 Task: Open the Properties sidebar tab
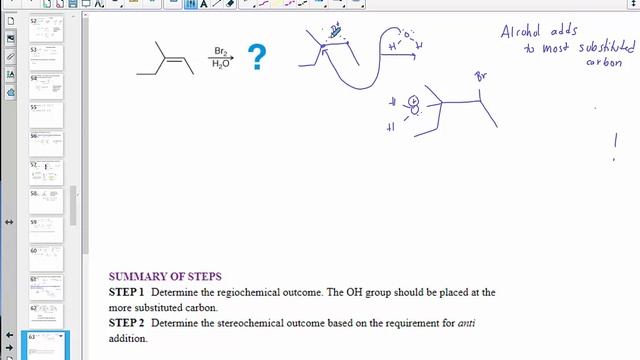[x=11, y=75]
